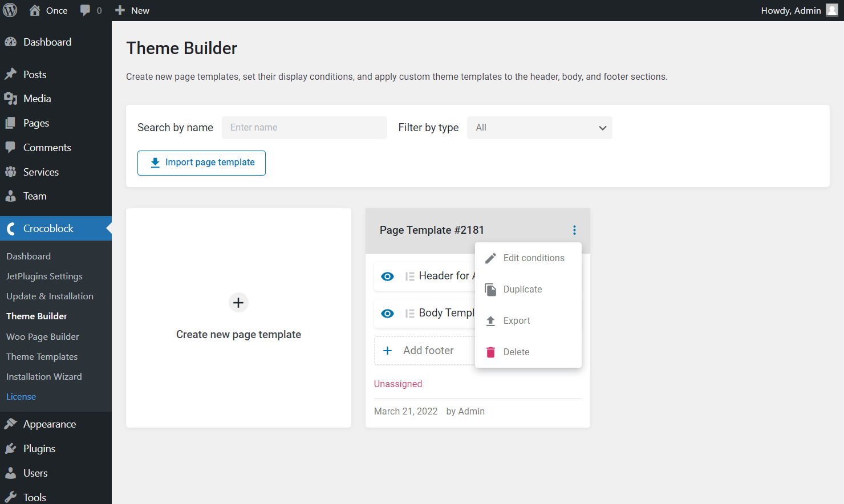Click the Pages icon in sidebar

[x=11, y=123]
